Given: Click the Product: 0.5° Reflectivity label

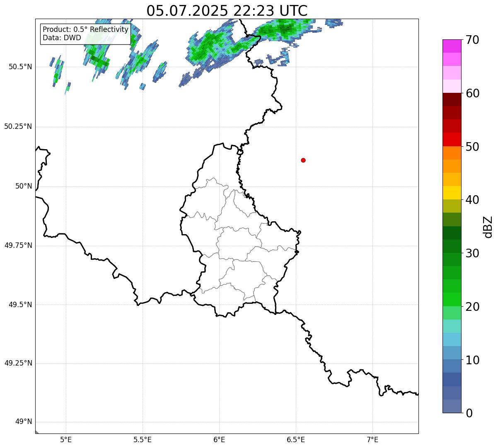Looking at the screenshot, I should (x=85, y=30).
